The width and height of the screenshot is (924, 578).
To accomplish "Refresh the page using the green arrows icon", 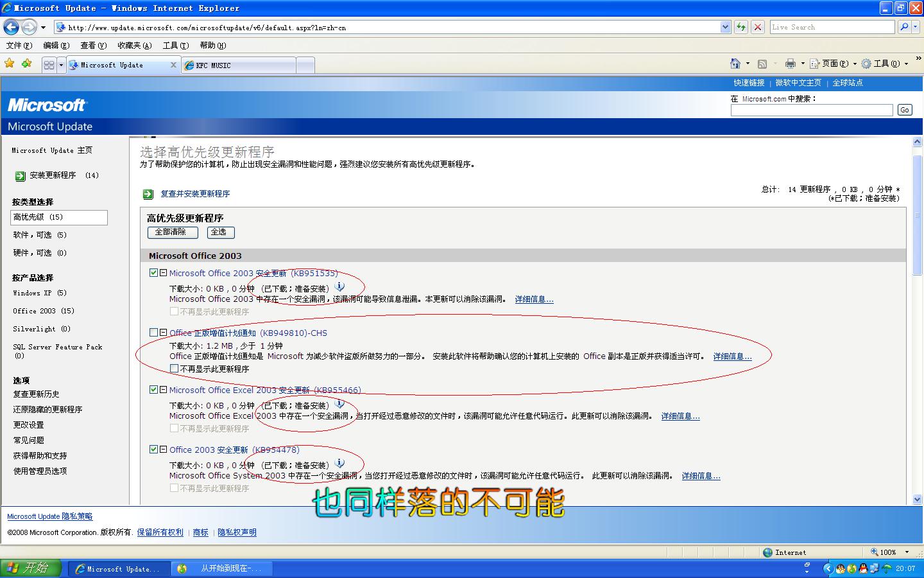I will [741, 27].
